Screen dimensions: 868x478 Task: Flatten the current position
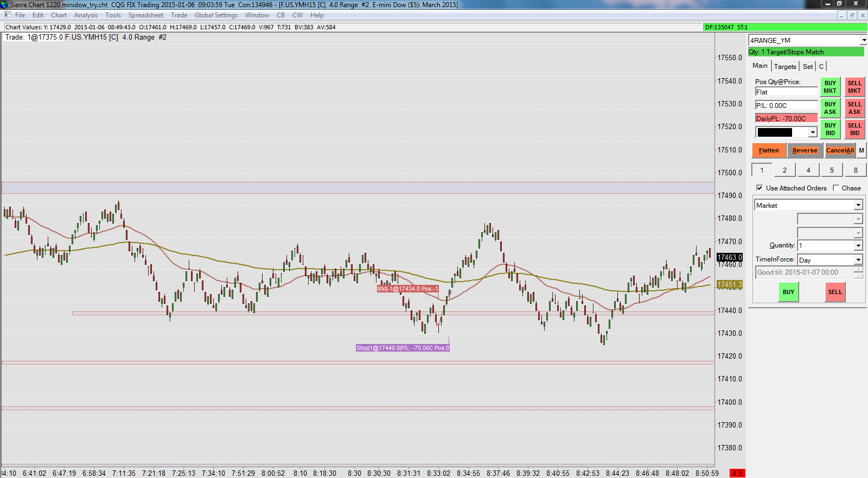(x=769, y=150)
